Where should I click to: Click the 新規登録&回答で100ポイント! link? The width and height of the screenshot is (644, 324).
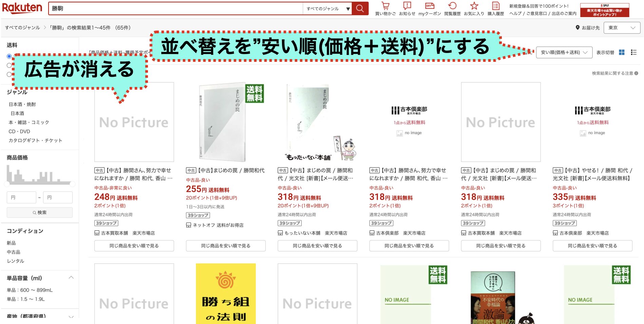539,6
